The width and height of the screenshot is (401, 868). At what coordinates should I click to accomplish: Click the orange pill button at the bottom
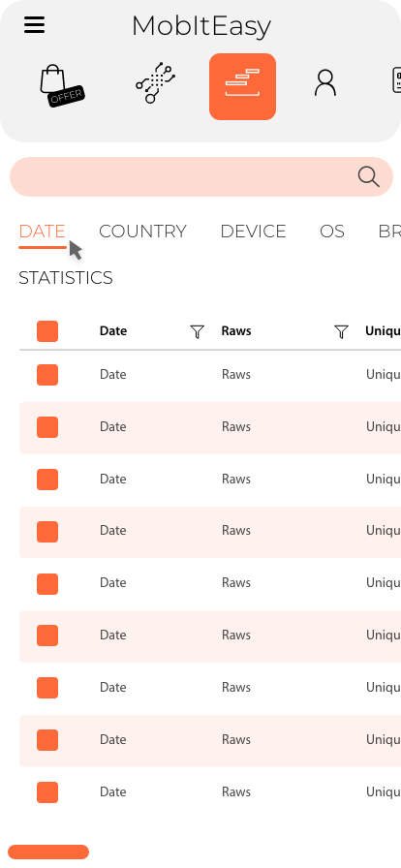(48, 852)
